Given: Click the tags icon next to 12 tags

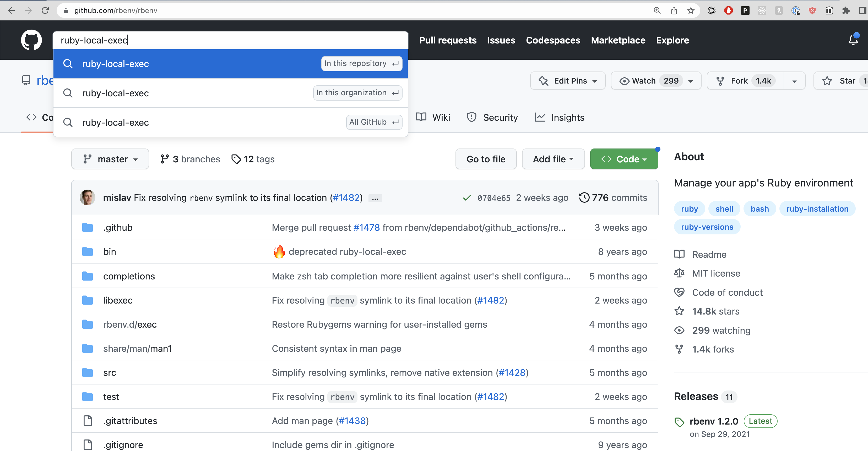Looking at the screenshot, I should pyautogui.click(x=236, y=159).
